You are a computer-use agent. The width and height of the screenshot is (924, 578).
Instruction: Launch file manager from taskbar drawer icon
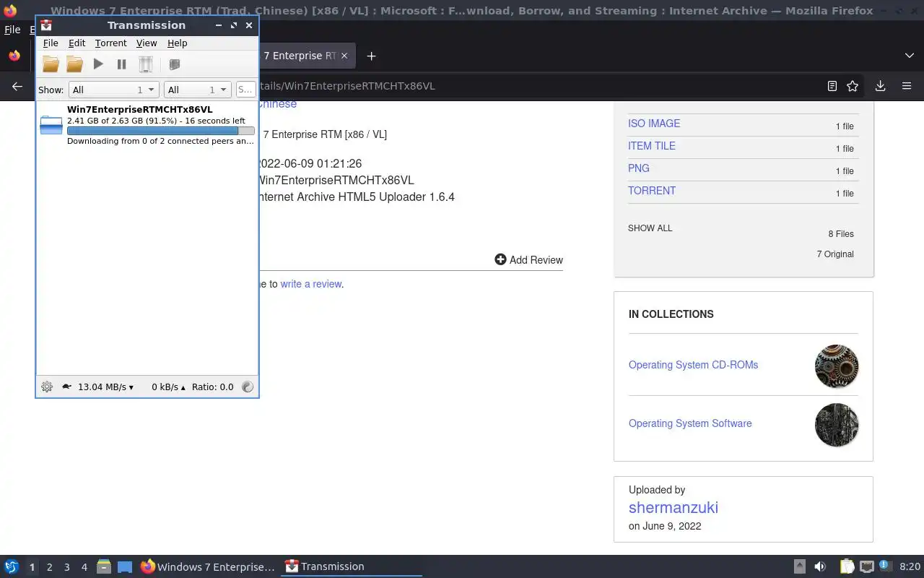pyautogui.click(x=103, y=566)
